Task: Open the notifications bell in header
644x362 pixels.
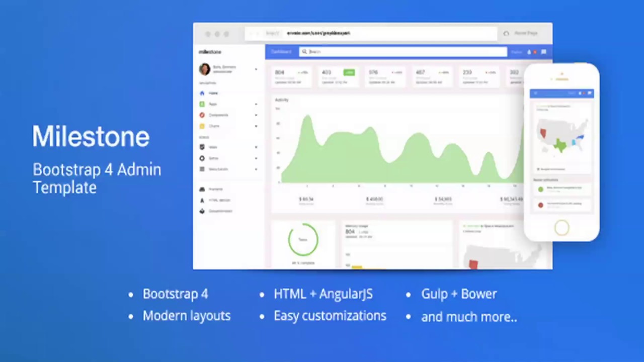Action: pyautogui.click(x=529, y=52)
